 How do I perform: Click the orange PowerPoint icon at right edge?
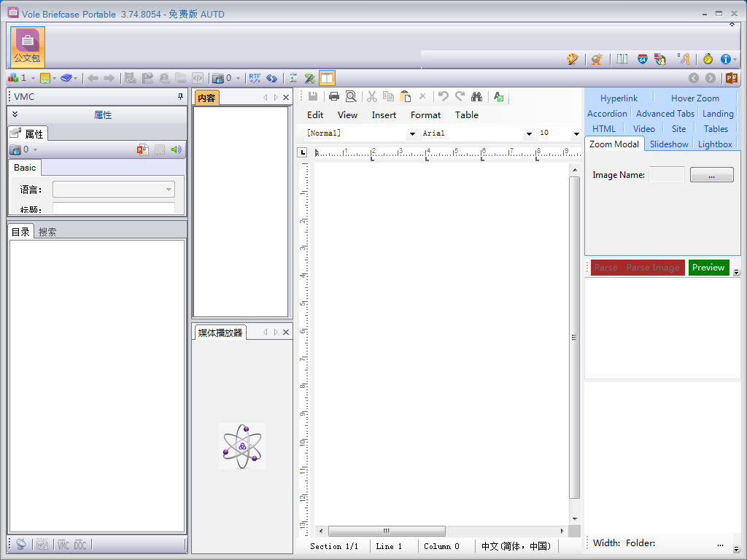(x=731, y=78)
